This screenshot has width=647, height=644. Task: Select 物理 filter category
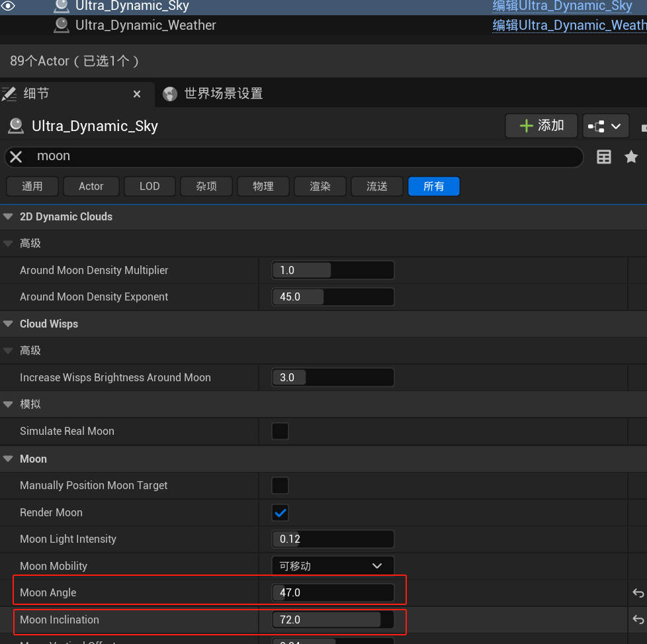[263, 187]
